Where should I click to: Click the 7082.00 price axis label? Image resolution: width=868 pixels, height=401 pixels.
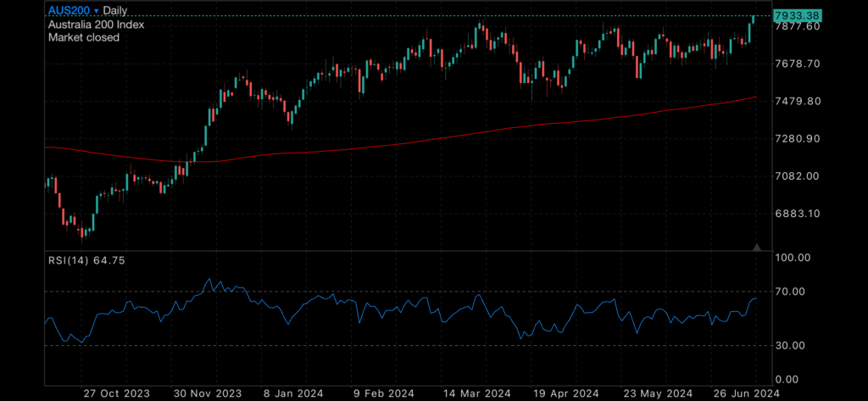[798, 176]
